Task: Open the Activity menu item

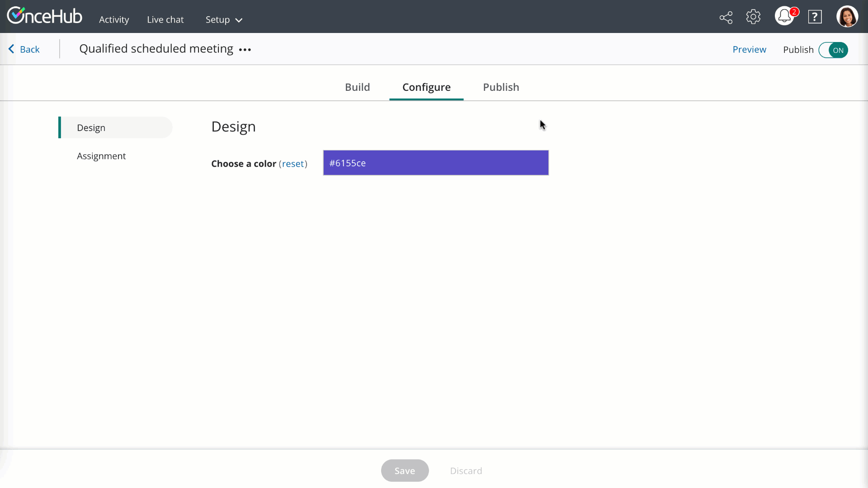Action: click(114, 20)
